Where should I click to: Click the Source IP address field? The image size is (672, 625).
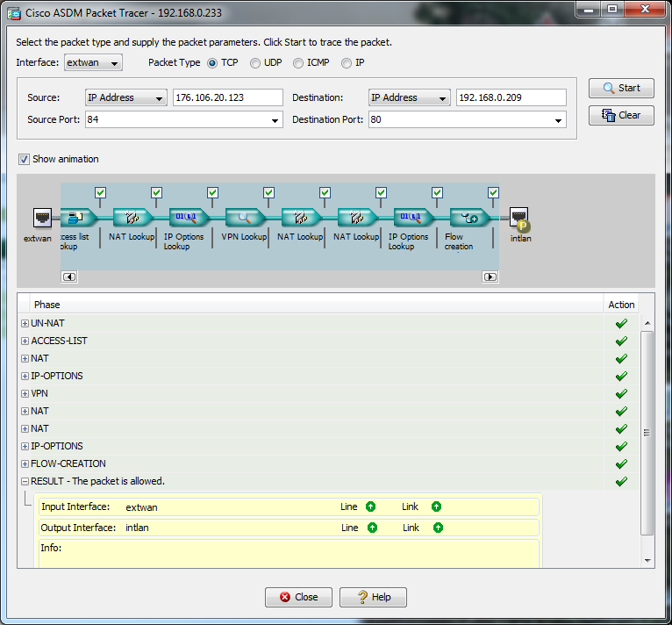[227, 97]
